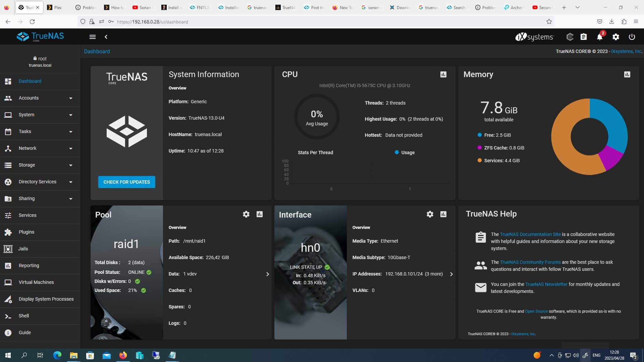Expand the IP Addresses details arrow

[x=451, y=274]
